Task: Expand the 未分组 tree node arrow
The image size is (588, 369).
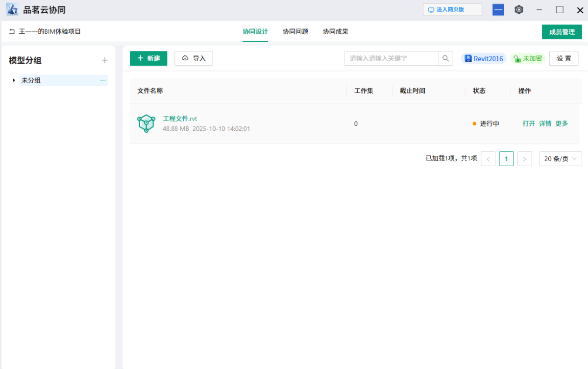Action: click(x=14, y=80)
